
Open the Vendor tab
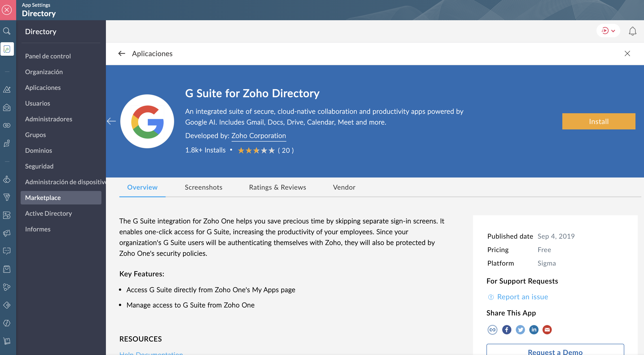[x=344, y=187]
